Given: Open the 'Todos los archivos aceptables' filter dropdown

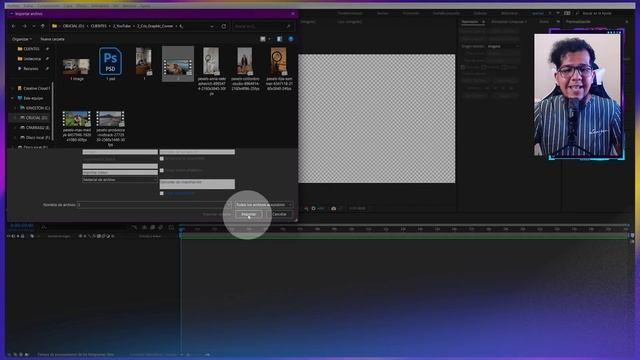Looking at the screenshot, I should pyautogui.click(x=264, y=204).
